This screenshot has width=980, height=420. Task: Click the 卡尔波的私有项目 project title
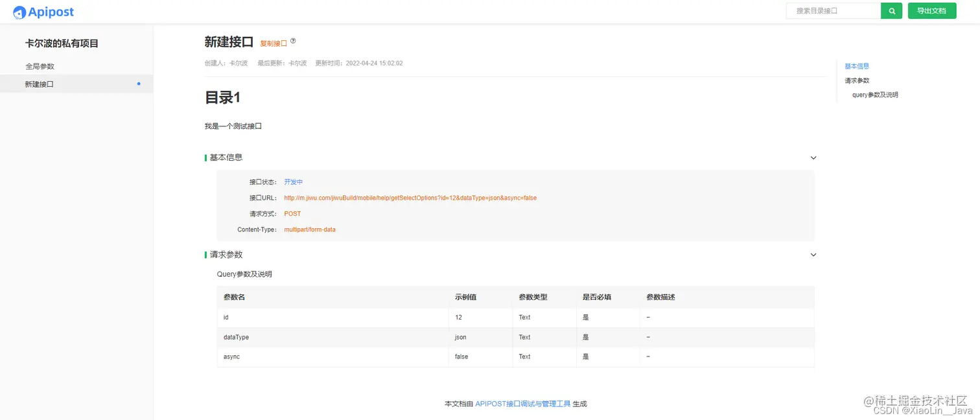click(62, 43)
